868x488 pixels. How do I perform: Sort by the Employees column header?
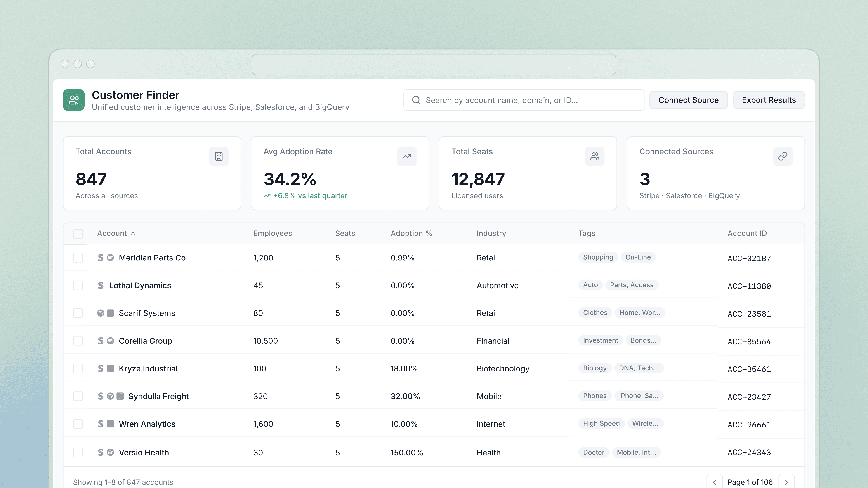[x=273, y=233]
